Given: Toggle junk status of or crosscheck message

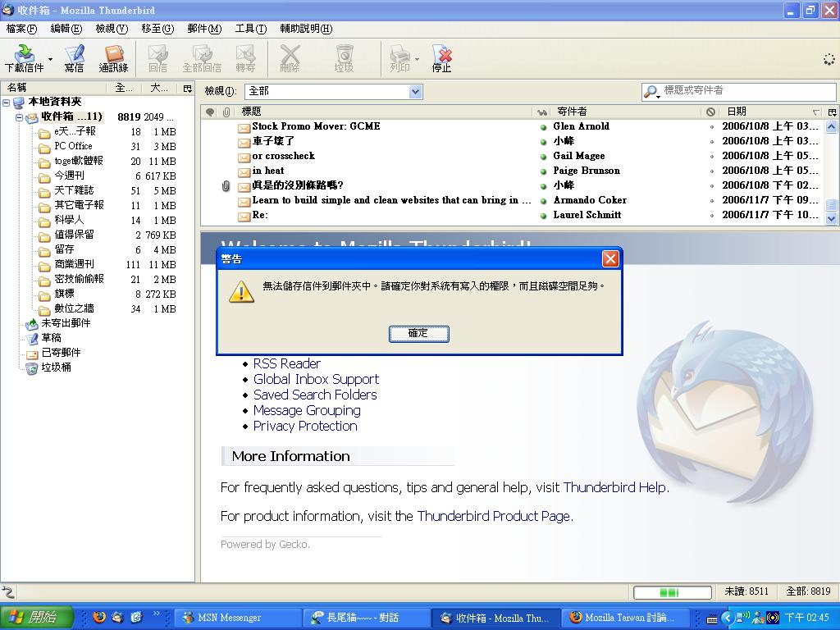Looking at the screenshot, I should pyautogui.click(x=711, y=157).
